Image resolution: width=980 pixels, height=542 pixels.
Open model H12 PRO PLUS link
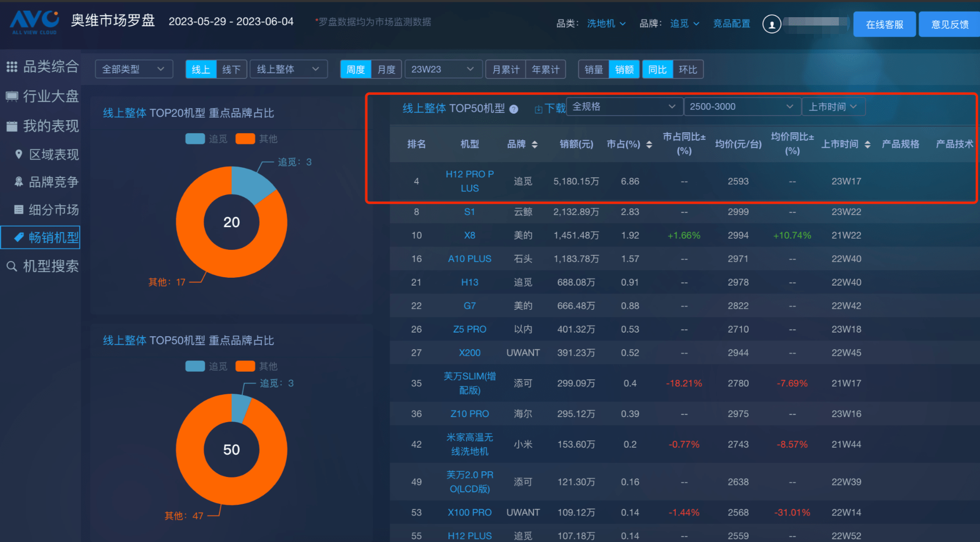point(470,181)
